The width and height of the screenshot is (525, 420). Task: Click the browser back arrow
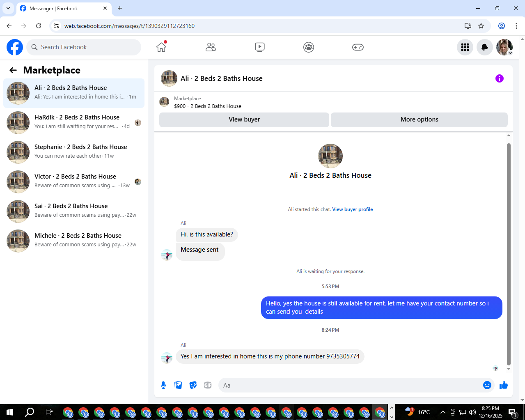[x=9, y=26]
